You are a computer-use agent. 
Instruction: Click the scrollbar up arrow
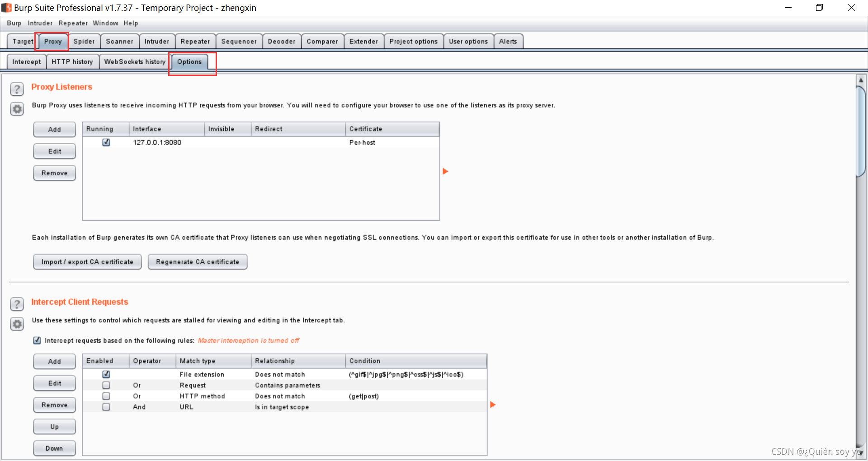861,80
